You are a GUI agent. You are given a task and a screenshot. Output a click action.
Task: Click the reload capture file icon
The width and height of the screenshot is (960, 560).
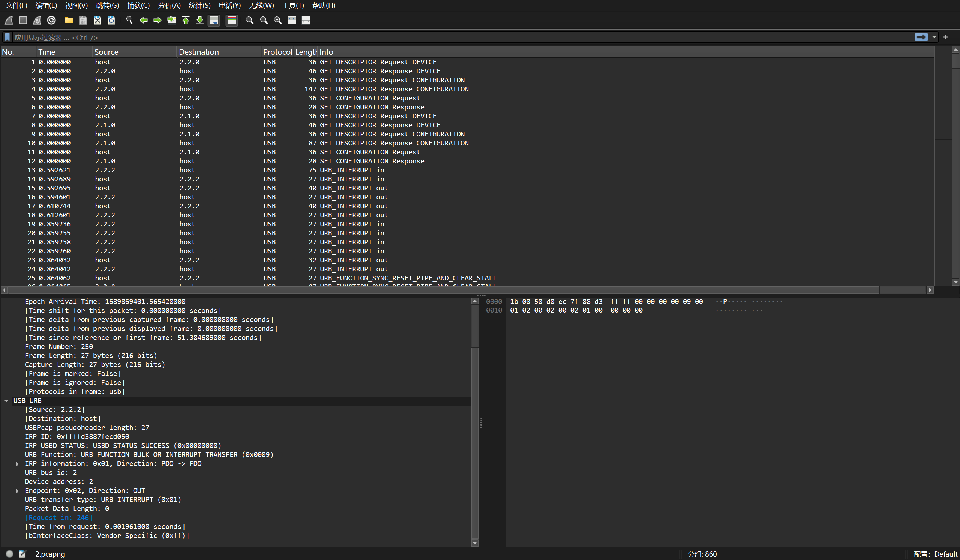pyautogui.click(x=111, y=20)
